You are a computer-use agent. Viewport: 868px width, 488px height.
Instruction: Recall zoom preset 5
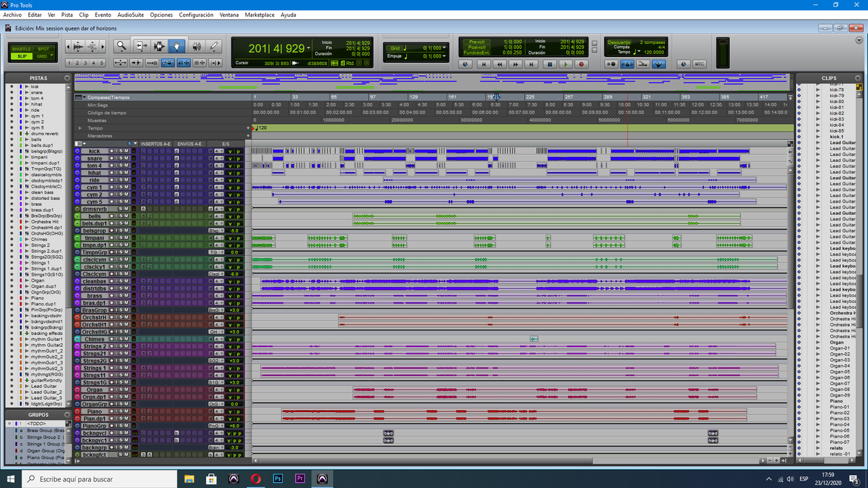[102, 63]
